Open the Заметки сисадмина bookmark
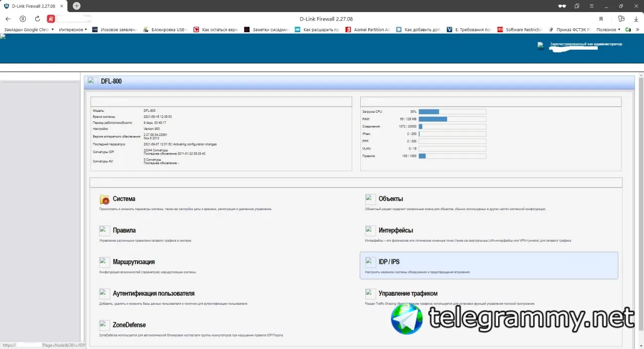The image size is (644, 349). click(x=267, y=30)
